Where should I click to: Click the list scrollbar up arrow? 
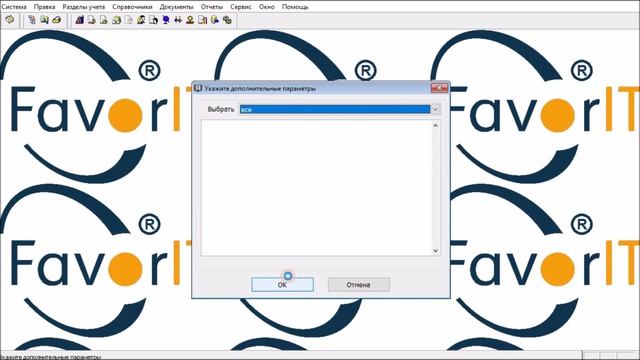(436, 126)
